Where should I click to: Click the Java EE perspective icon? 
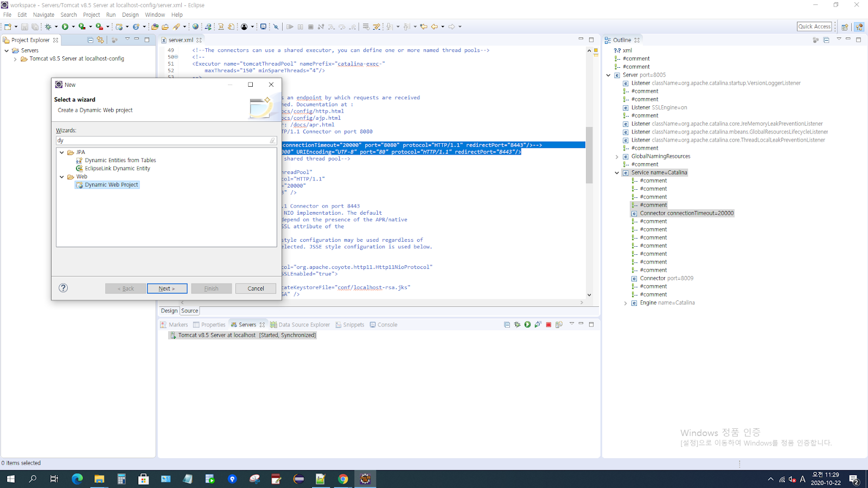tap(859, 27)
